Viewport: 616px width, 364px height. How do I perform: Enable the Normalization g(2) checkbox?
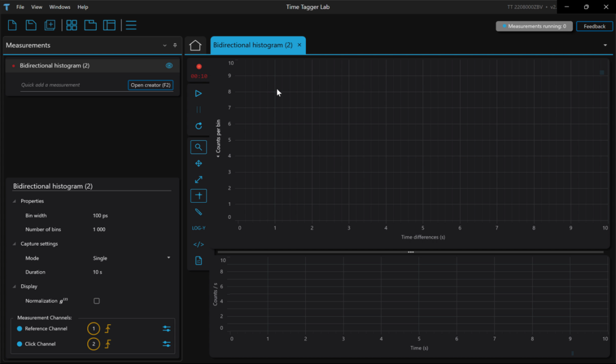[96, 301]
